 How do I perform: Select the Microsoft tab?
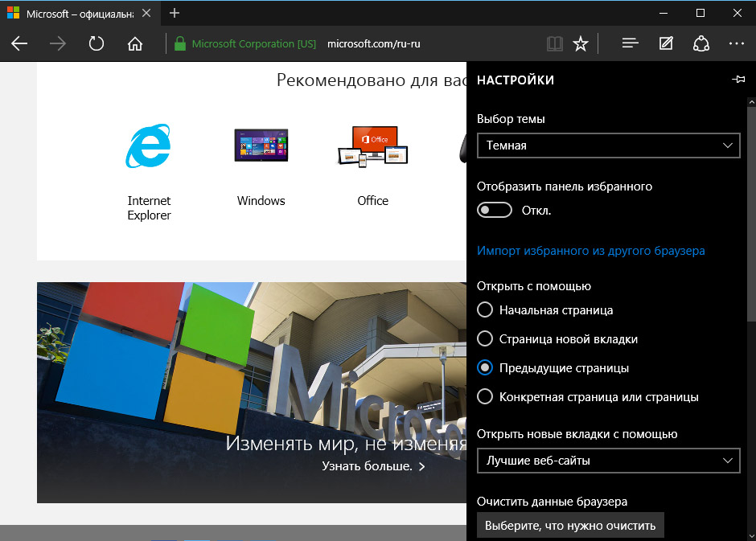[80, 14]
